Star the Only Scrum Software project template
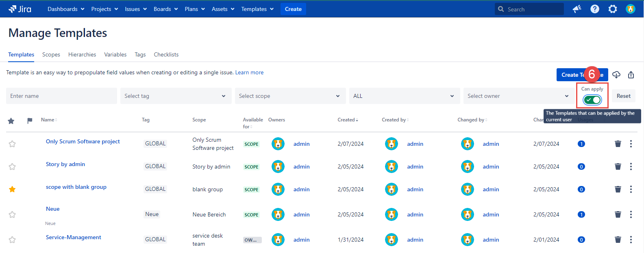The height and width of the screenshot is (253, 644). (12, 144)
